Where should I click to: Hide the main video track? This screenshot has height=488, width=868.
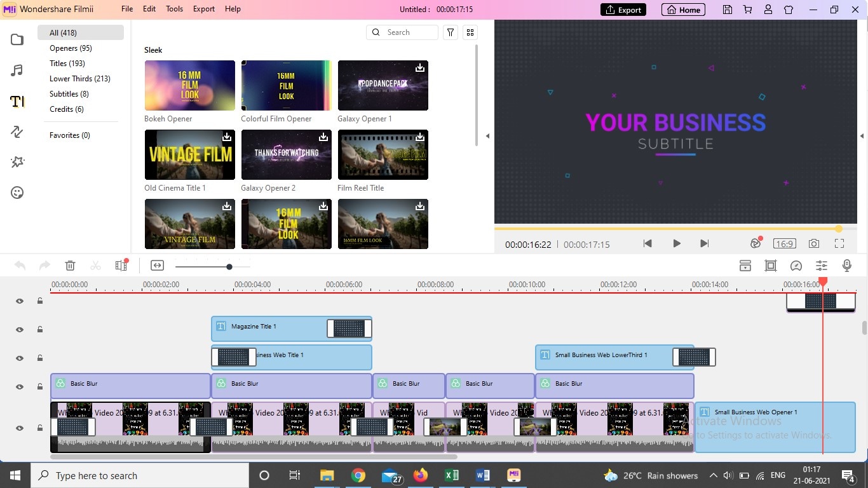pyautogui.click(x=20, y=428)
